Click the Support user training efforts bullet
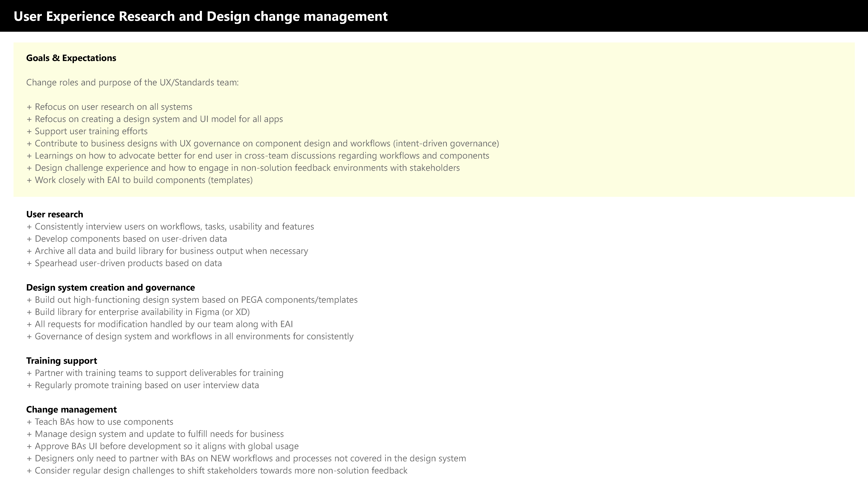The image size is (868, 488). point(87,131)
